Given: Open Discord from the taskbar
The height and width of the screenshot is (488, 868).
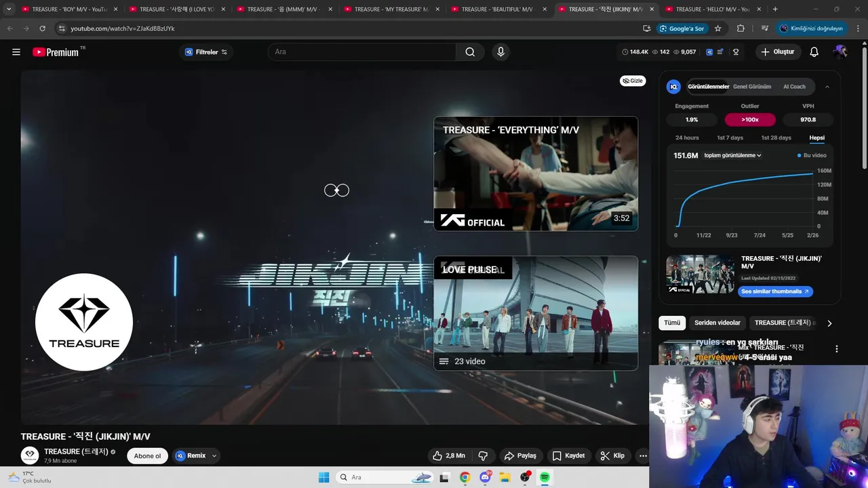Looking at the screenshot, I should tap(485, 477).
